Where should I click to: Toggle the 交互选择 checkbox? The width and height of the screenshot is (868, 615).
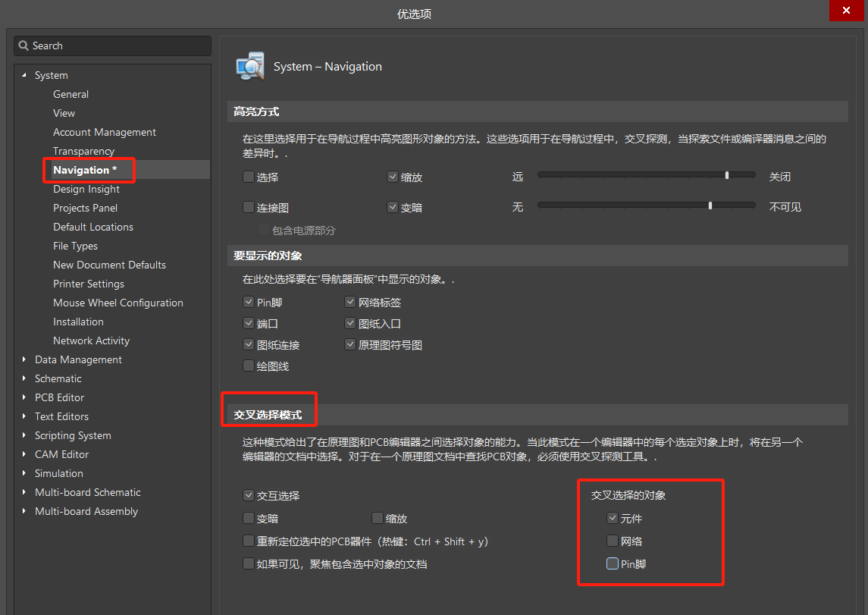(249, 495)
